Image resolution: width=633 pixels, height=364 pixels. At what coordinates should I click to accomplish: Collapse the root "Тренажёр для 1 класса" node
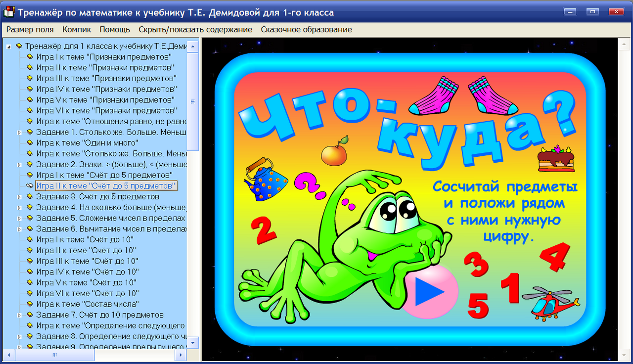(7, 45)
